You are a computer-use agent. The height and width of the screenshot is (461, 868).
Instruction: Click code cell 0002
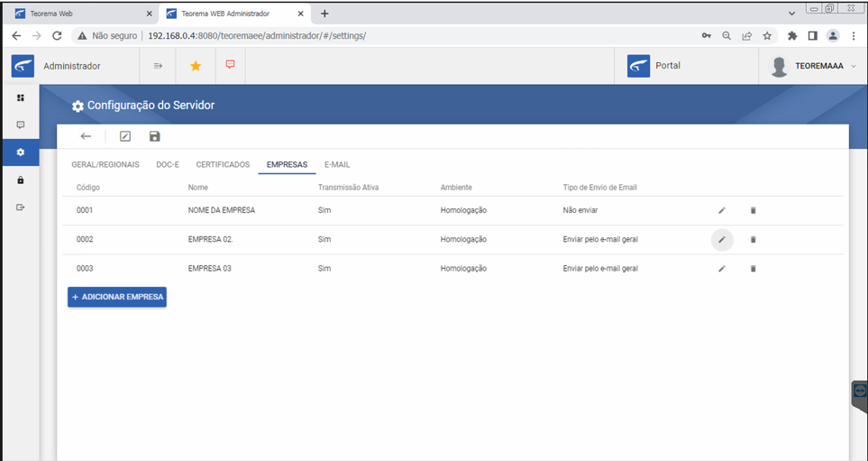[85, 239]
